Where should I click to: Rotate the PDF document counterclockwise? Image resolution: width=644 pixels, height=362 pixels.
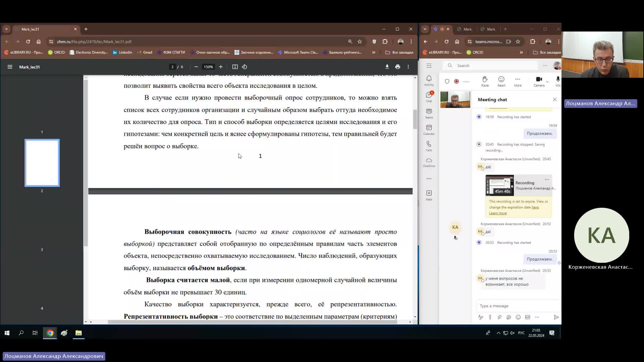click(x=245, y=67)
